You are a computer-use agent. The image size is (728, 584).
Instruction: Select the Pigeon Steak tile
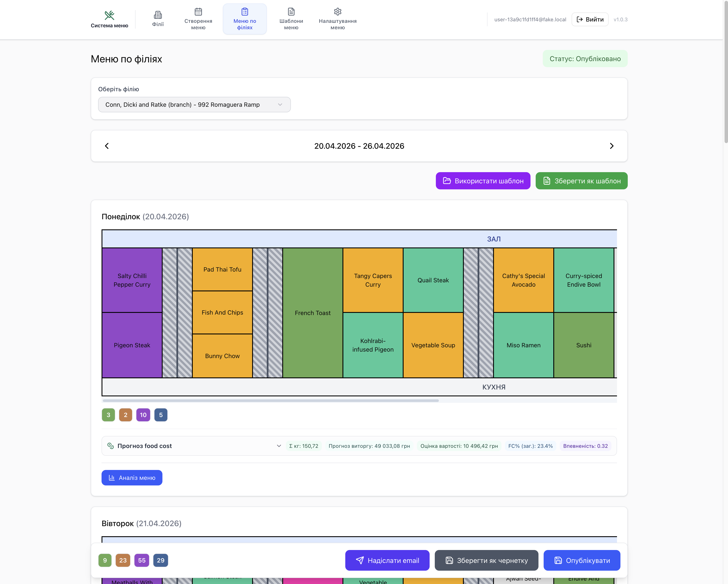(132, 345)
